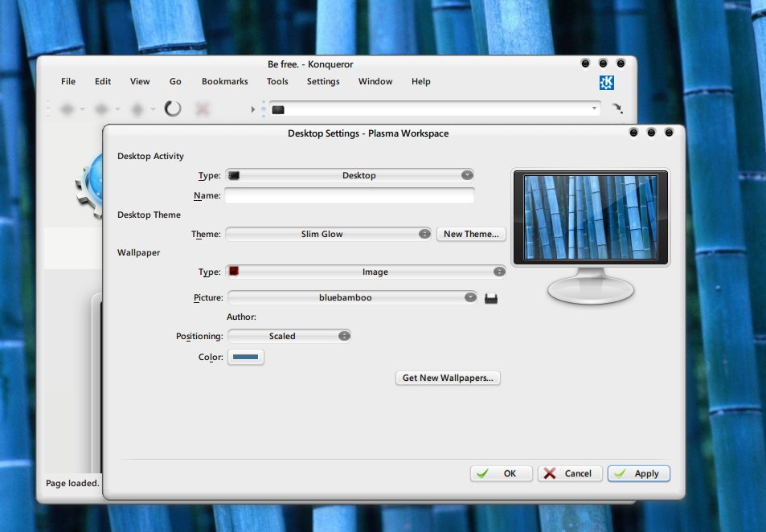Screen dimensions: 766x532
Task: Click the monitor wallpaper preview thumbnail
Action: pos(591,217)
